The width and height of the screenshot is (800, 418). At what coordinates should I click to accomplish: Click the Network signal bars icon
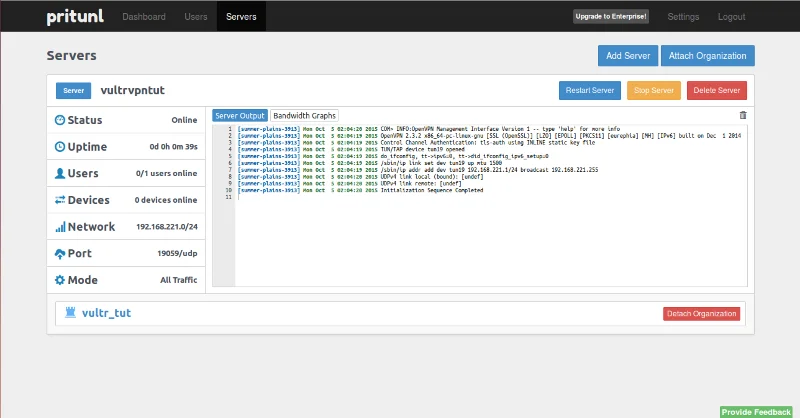(x=60, y=227)
